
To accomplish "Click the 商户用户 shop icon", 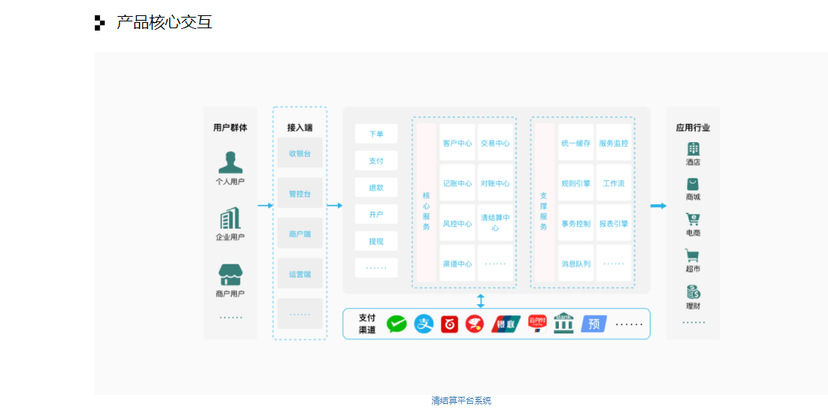I will [231, 275].
